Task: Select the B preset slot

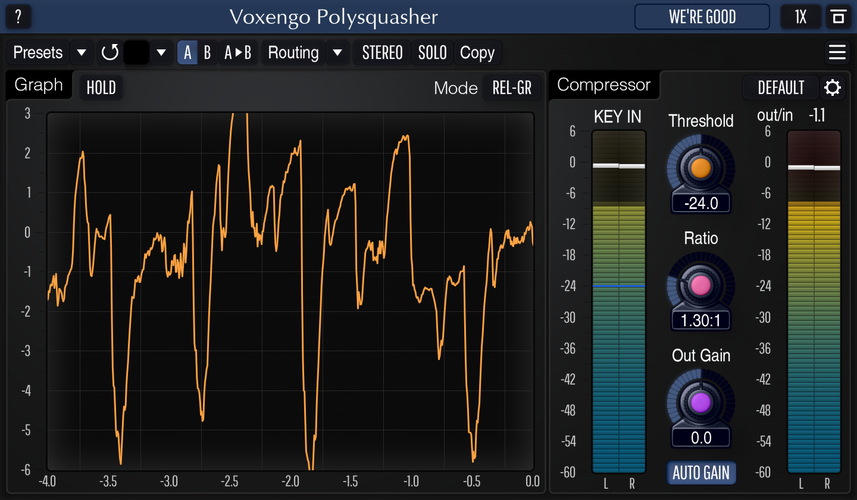Action: (x=207, y=52)
